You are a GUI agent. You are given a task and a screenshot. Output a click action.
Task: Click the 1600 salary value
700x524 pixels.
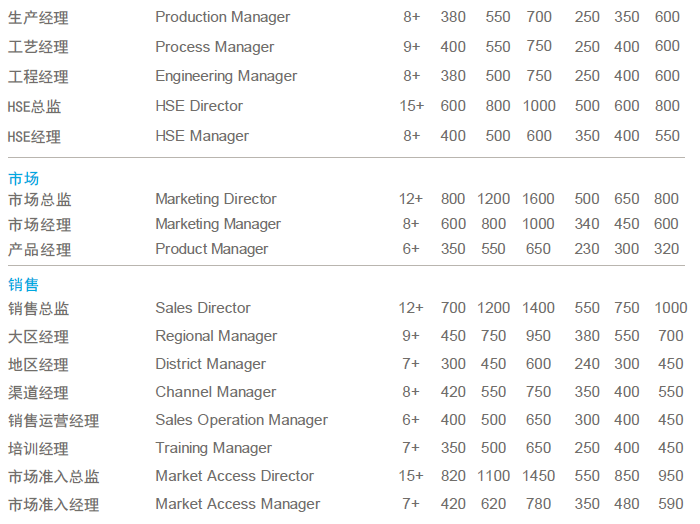pos(538,199)
